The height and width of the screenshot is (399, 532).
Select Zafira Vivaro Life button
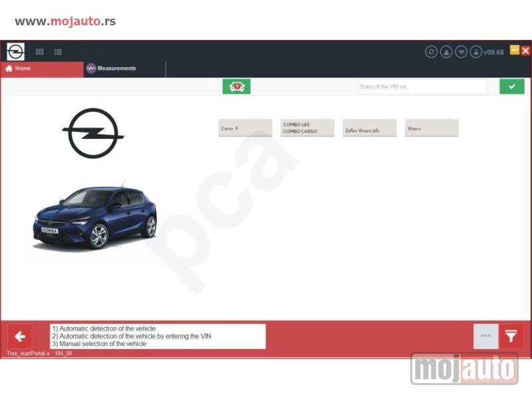click(x=370, y=128)
